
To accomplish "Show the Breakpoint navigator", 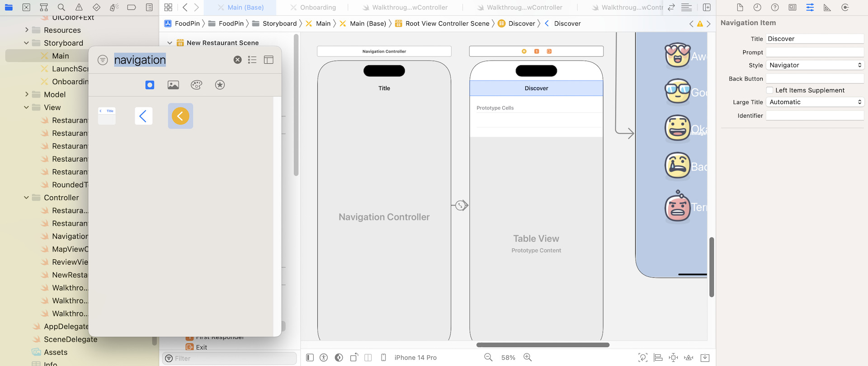I will [x=132, y=7].
